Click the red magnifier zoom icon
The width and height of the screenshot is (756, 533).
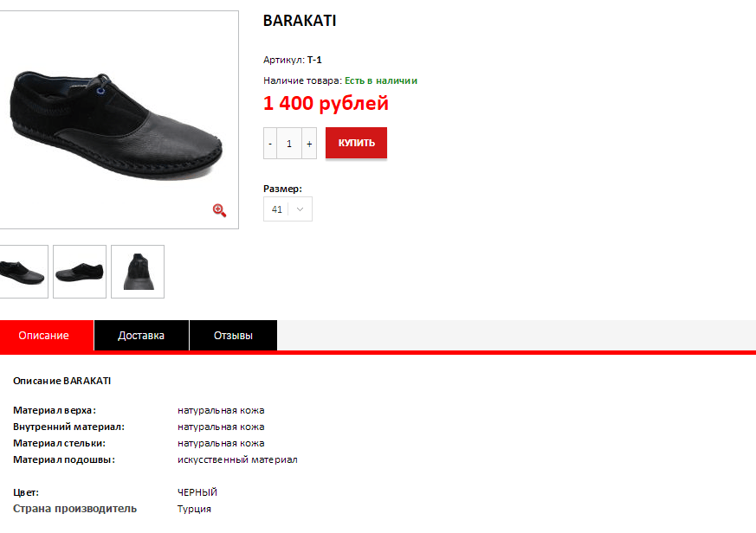click(x=219, y=210)
